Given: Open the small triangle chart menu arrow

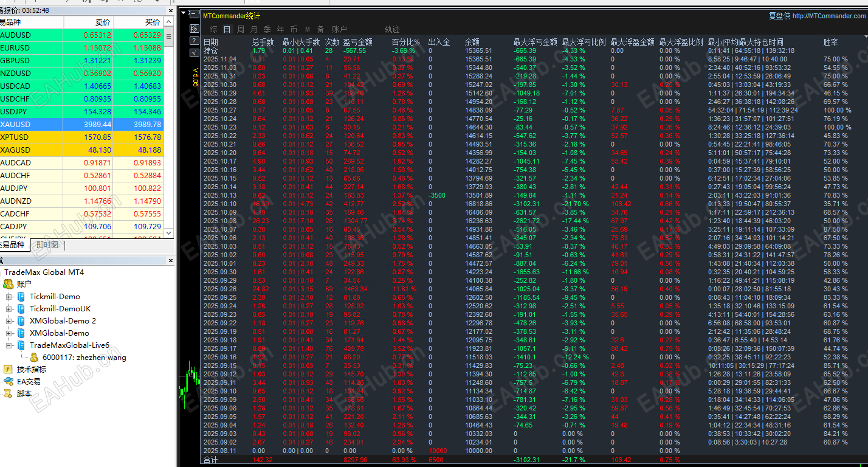Looking at the screenshot, I should click(x=183, y=12).
